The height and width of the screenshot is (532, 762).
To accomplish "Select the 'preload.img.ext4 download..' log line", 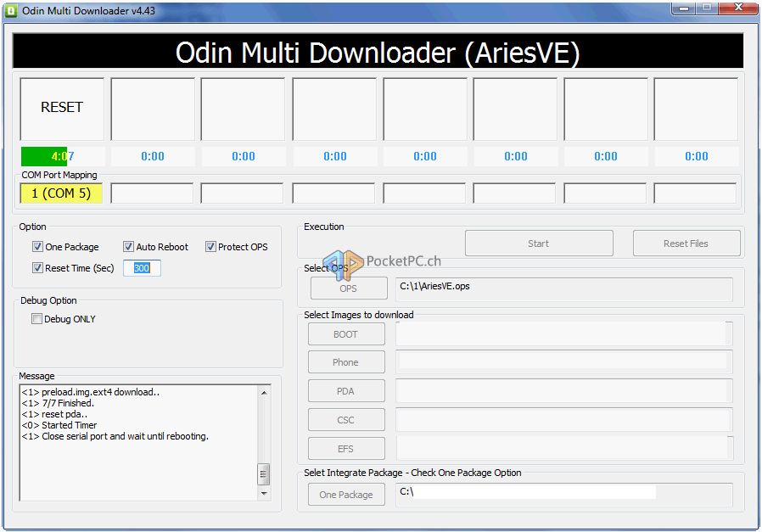I will (x=91, y=392).
